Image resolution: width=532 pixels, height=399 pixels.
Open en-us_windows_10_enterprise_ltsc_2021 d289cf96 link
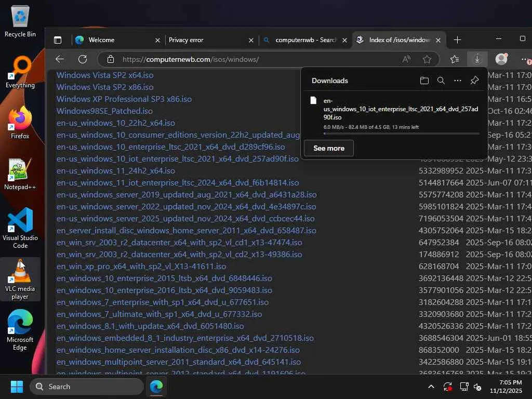pos(170,147)
